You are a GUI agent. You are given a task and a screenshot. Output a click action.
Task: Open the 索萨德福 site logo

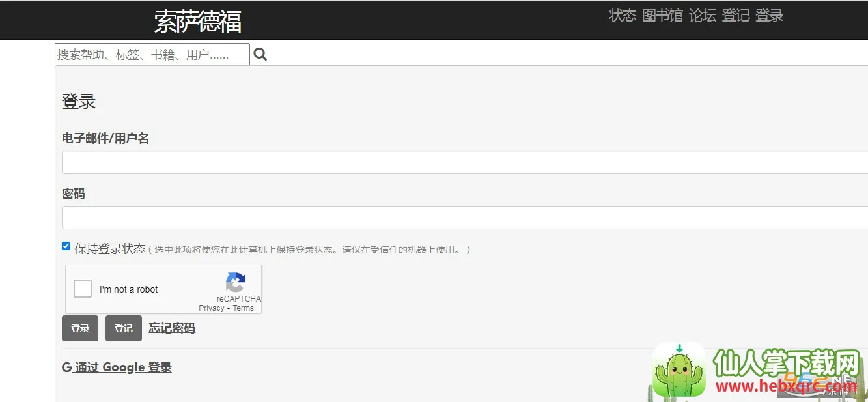198,22
